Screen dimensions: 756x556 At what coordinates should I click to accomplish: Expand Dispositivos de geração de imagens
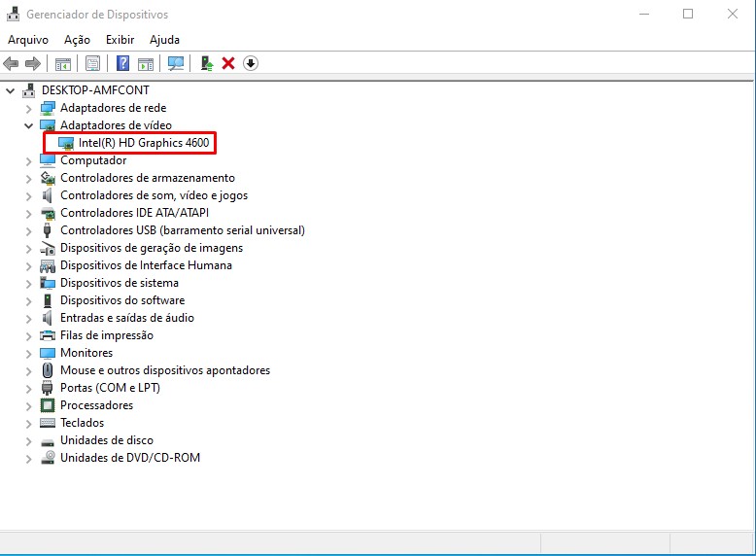click(x=28, y=248)
